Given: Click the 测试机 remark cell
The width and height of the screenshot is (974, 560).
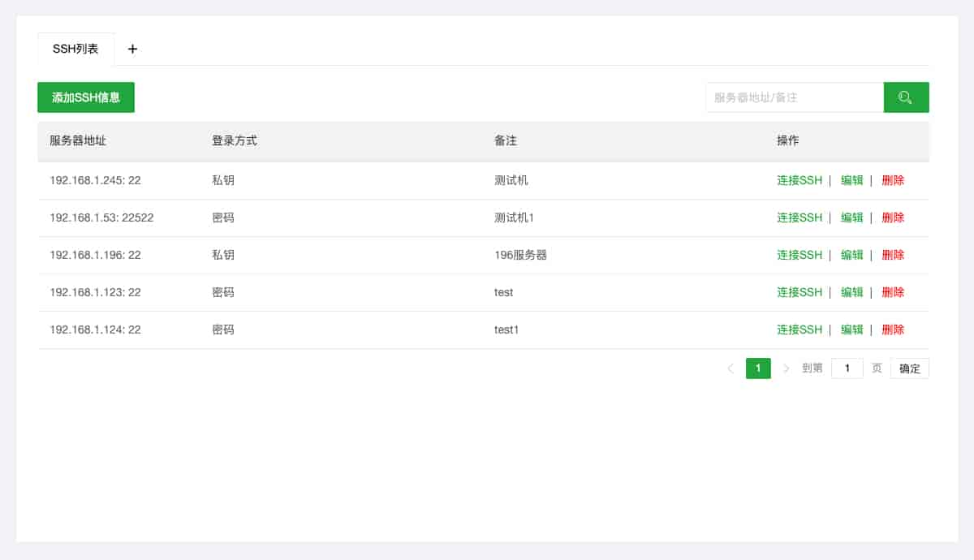Looking at the screenshot, I should pyautogui.click(x=512, y=180).
